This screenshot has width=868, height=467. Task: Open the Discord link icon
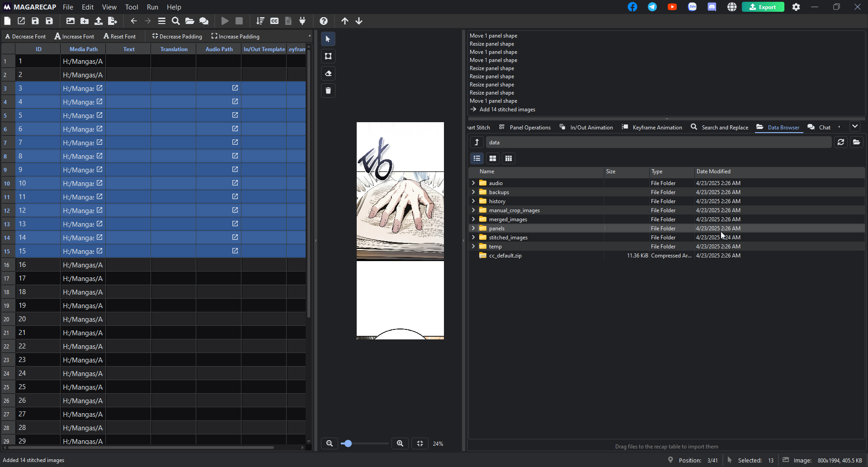pyautogui.click(x=712, y=7)
